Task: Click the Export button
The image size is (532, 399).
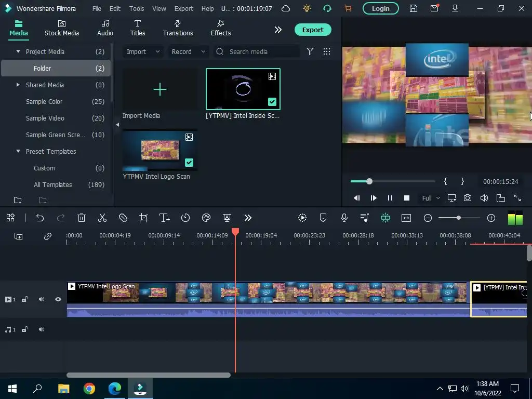Action: tap(313, 30)
